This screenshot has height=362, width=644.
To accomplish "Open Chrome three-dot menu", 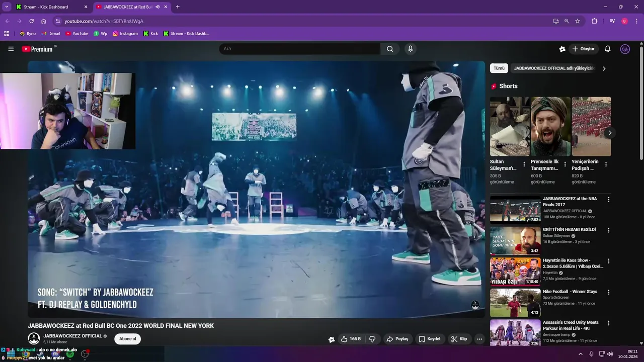I will (636, 21).
